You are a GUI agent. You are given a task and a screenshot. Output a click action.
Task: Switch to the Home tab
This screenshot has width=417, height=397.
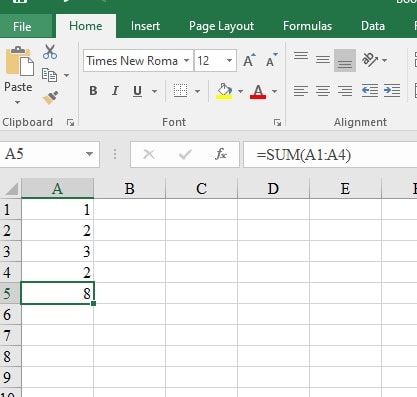click(86, 26)
